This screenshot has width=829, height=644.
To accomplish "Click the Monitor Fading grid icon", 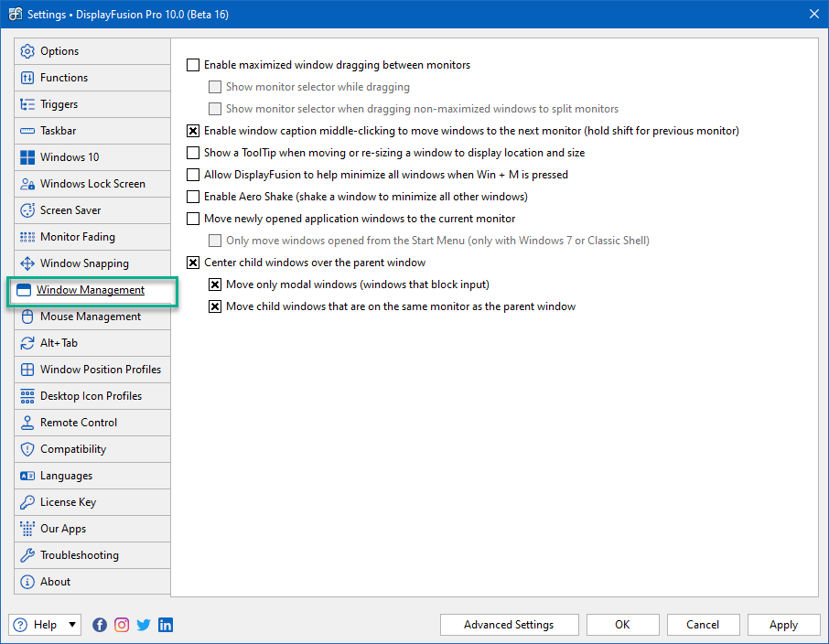I will [x=27, y=237].
